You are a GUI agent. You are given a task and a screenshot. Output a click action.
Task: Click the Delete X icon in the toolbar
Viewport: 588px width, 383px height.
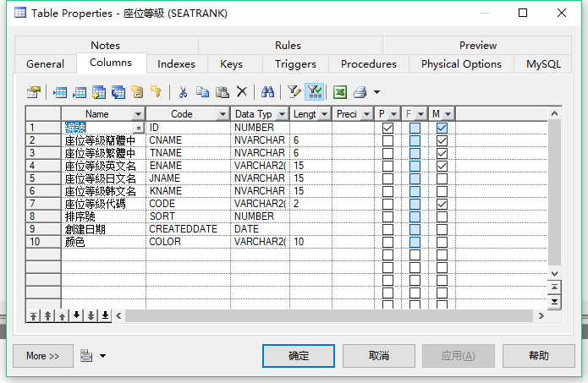pos(242,92)
